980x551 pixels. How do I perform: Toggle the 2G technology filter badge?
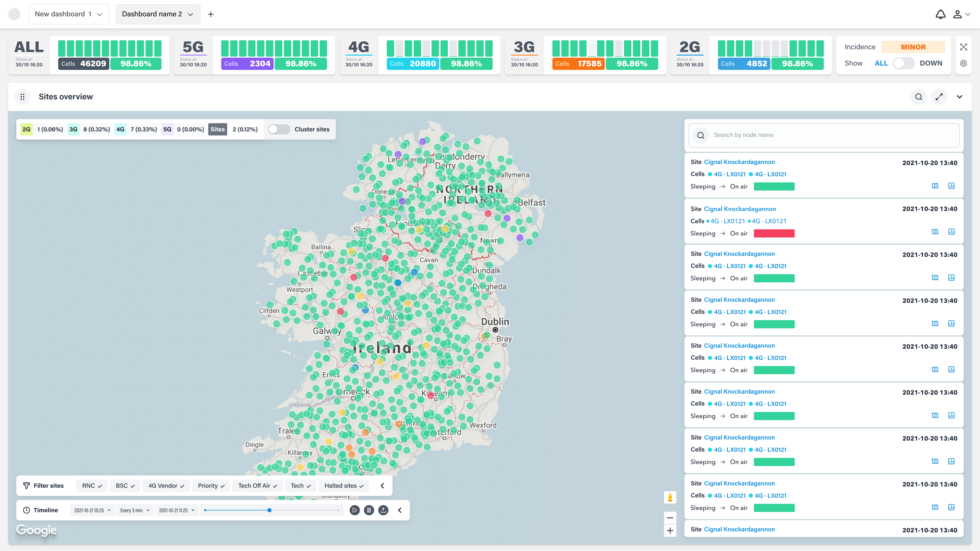tap(26, 129)
